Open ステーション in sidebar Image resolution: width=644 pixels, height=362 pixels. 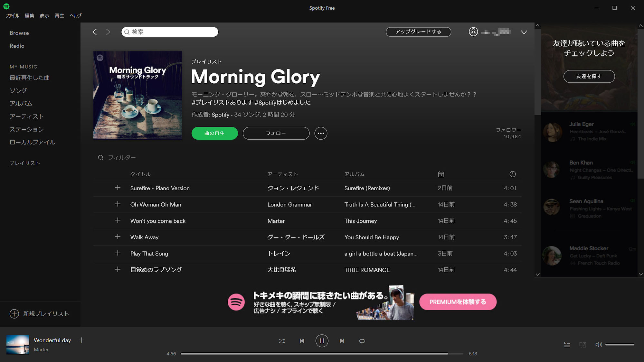27,129
